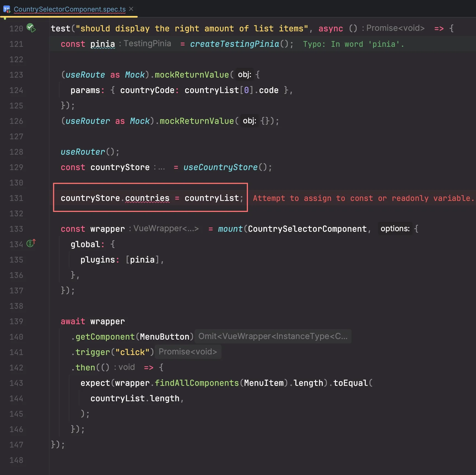Click the gutter override icon on line 134

(x=31, y=243)
